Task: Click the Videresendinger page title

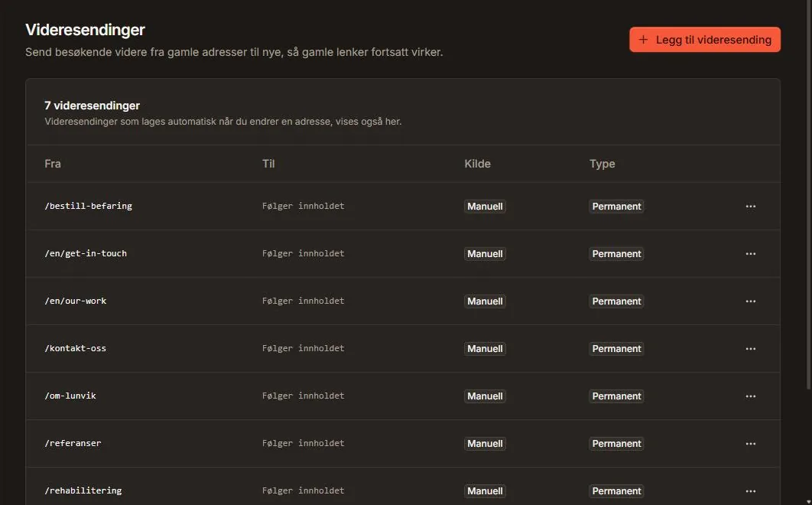Action: point(85,30)
